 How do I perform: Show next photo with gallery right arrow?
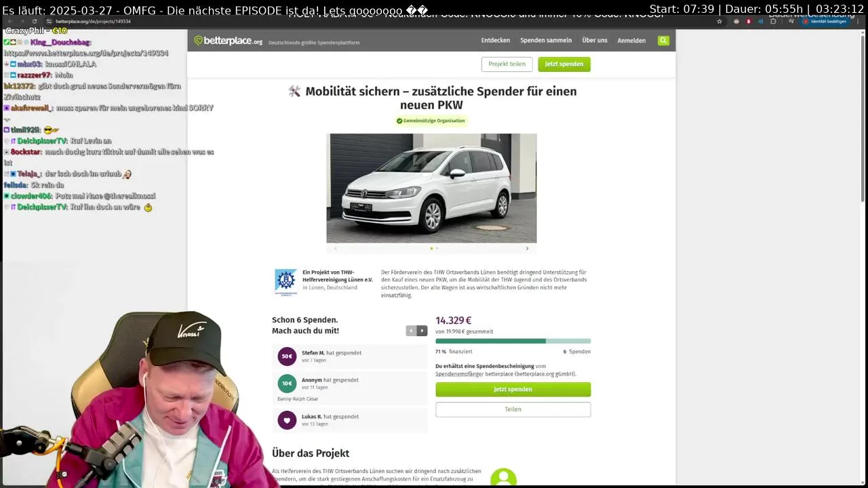(x=527, y=248)
